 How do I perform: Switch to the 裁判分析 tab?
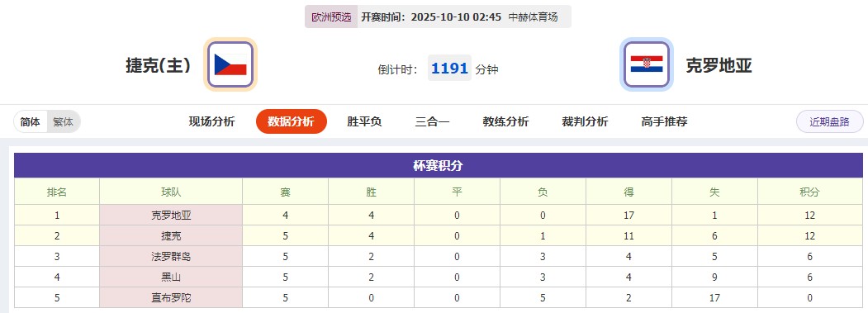click(585, 122)
